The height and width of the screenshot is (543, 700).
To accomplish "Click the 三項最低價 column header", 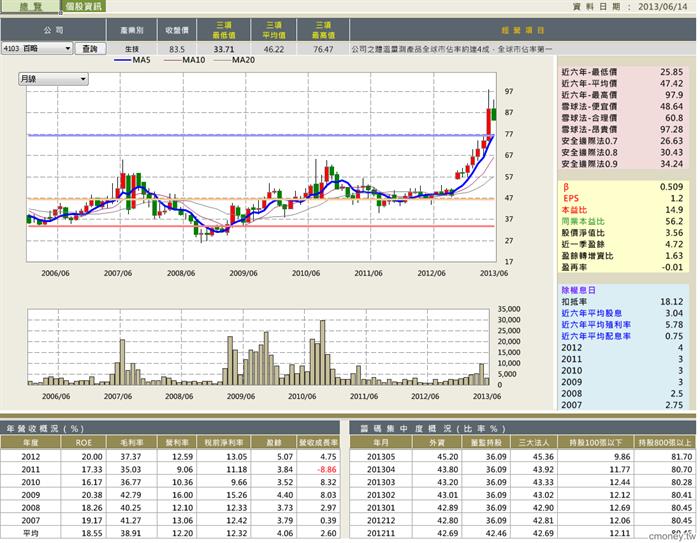I will (x=224, y=30).
